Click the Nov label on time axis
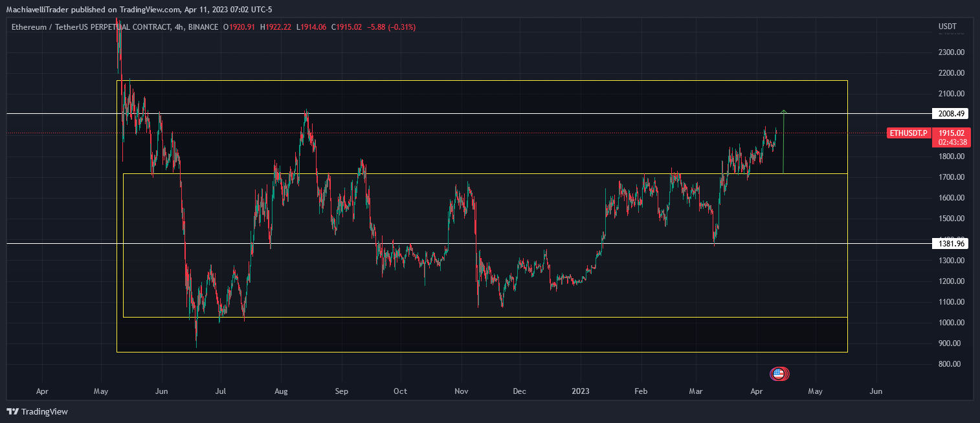Image resolution: width=980 pixels, height=423 pixels. (462, 391)
